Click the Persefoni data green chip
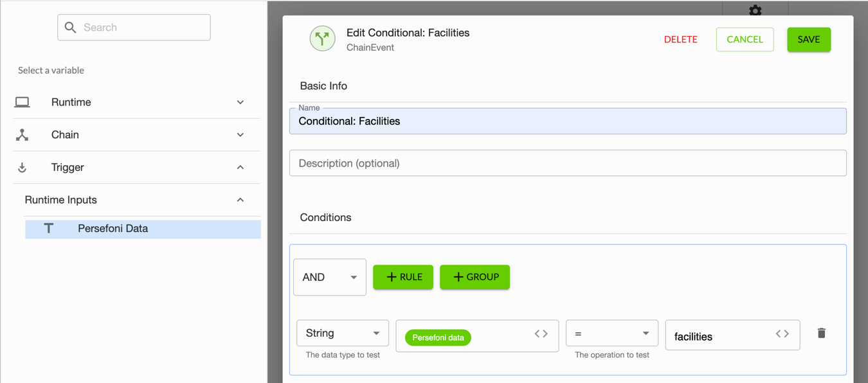 tap(439, 337)
